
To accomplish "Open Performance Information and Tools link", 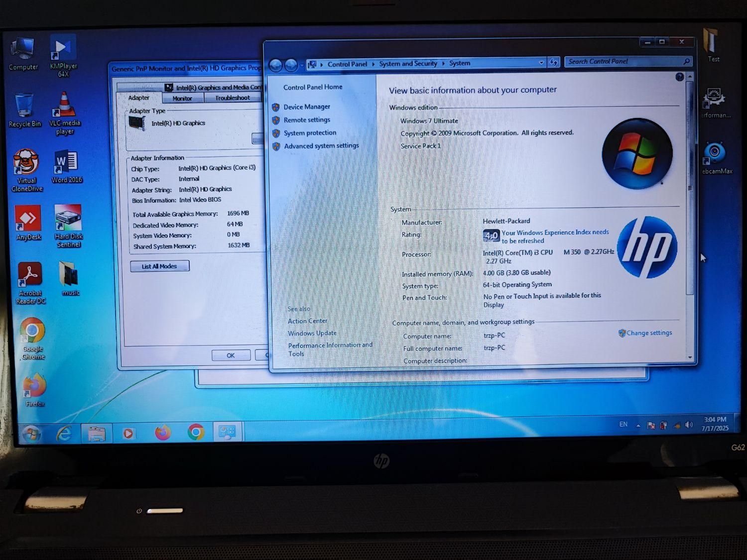I will pos(330,349).
